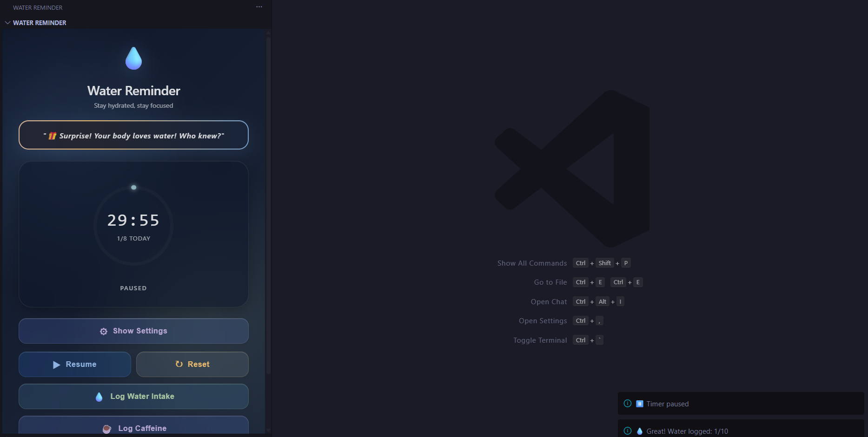868x437 pixels.
Task: Click the WATER REMINDER view title at top
Action: coord(38,7)
